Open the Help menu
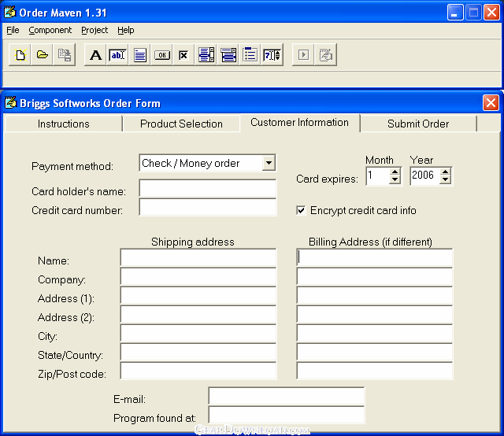The image size is (504, 436). point(126,30)
